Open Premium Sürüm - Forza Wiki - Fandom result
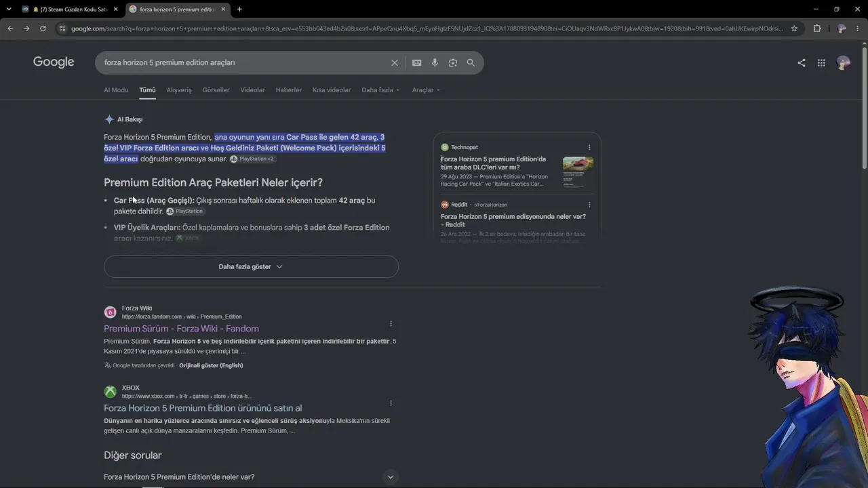This screenshot has width=868, height=488. pyautogui.click(x=181, y=329)
